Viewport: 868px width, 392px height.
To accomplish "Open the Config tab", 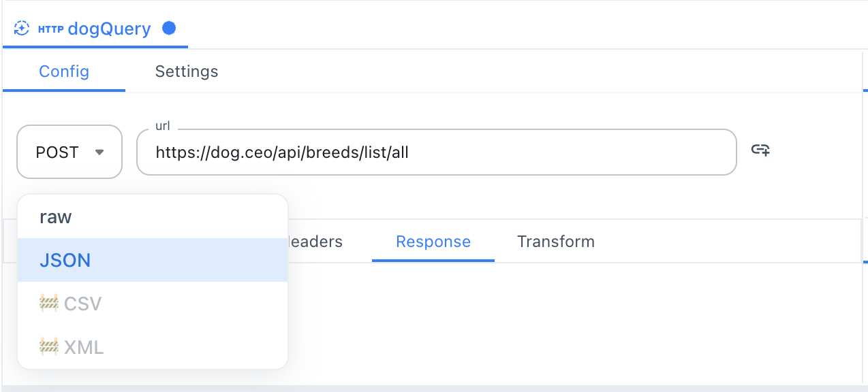I will coord(63,71).
